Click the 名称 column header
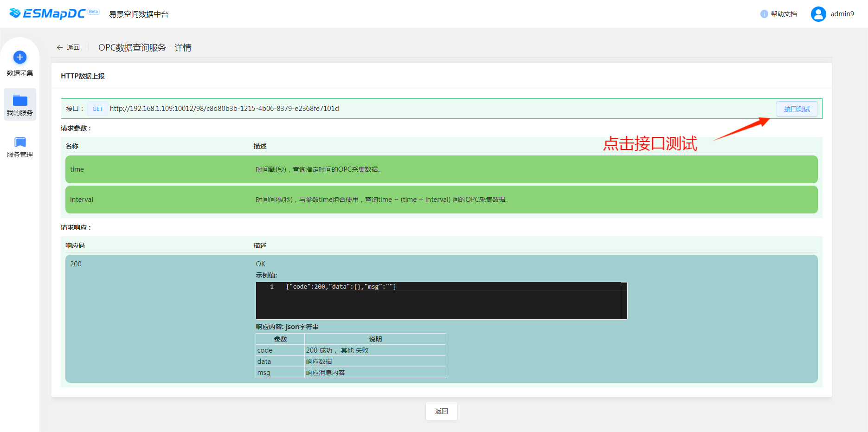The image size is (868, 432). pos(72,146)
